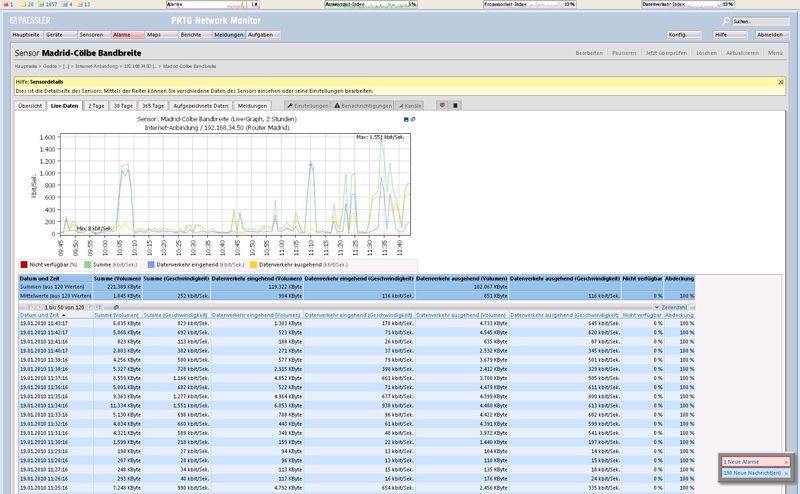Switch to the 30 Tage tab
The width and height of the screenshot is (800, 494).
(x=123, y=105)
